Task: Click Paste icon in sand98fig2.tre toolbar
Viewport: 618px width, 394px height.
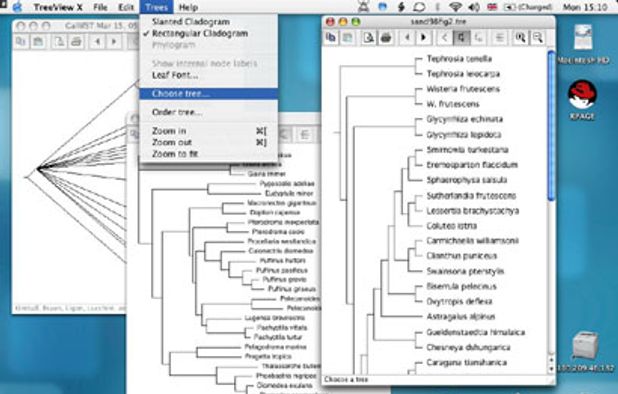Action: 347,38
